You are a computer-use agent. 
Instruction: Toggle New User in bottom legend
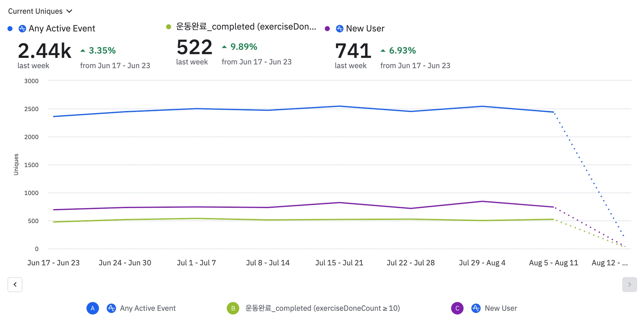[501, 308]
